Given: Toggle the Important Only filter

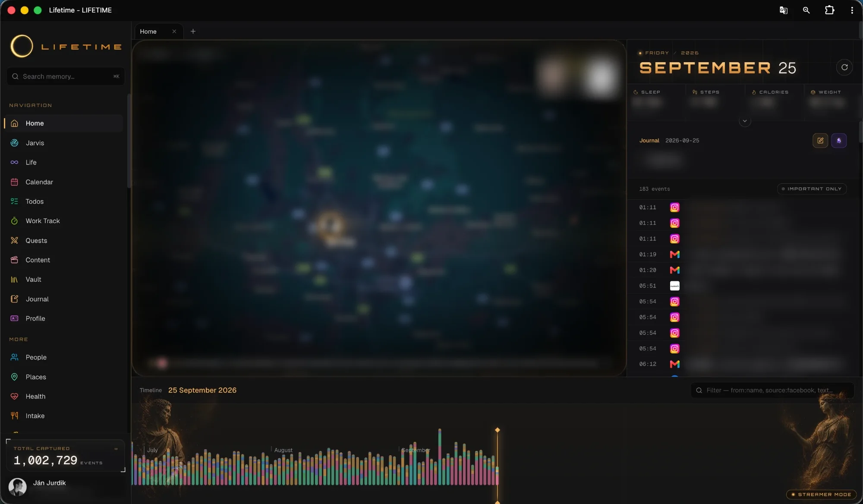Looking at the screenshot, I should click(x=812, y=189).
